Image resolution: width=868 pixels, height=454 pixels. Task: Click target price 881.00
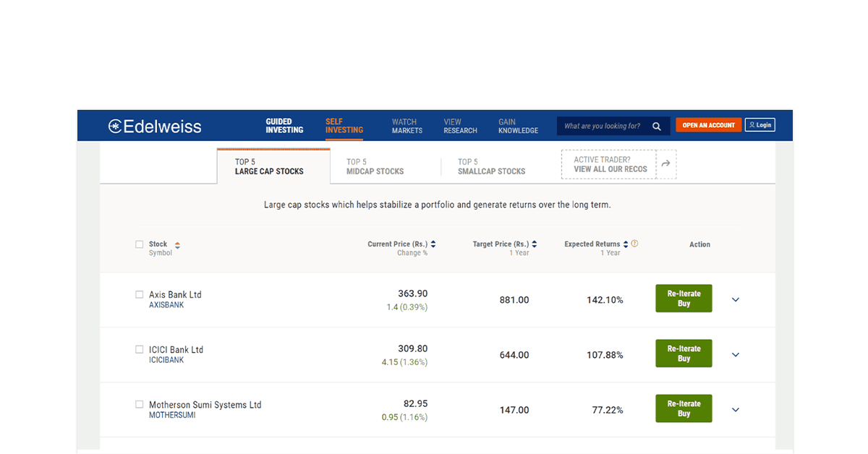514,300
